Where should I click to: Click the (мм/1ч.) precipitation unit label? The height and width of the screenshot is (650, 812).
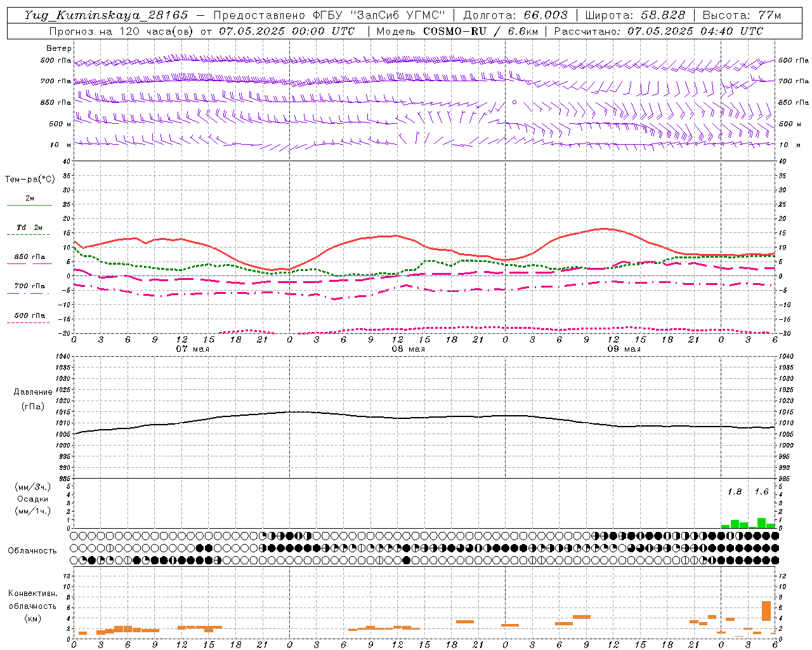[32, 511]
